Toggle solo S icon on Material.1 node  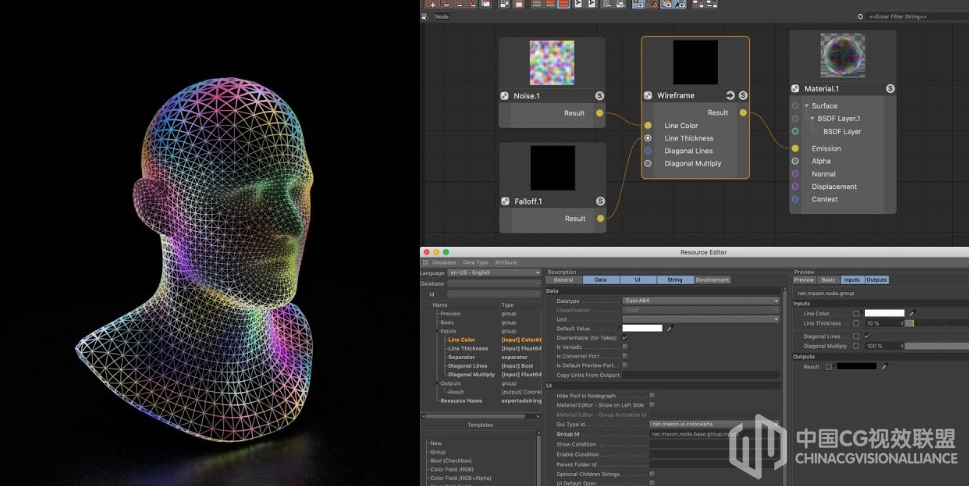pos(890,88)
